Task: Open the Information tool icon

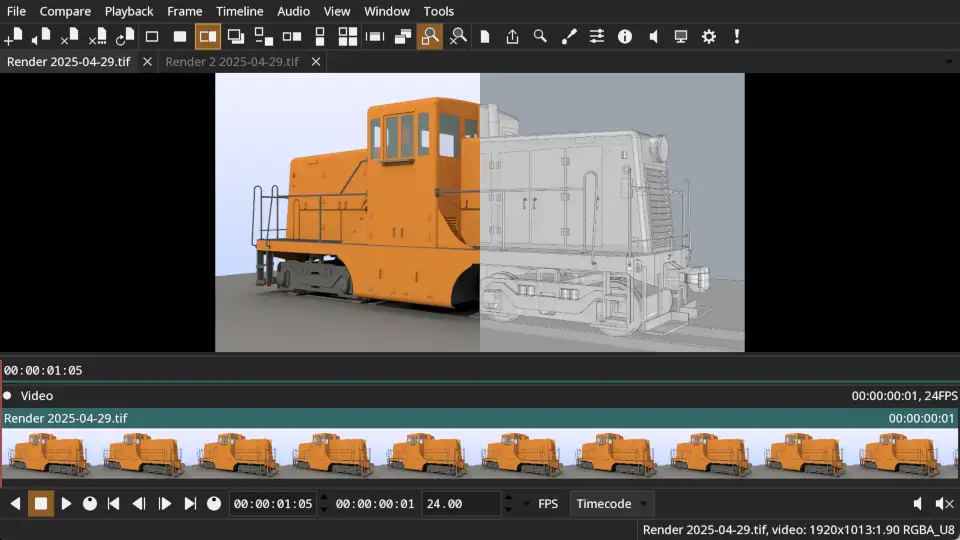Action: tap(625, 37)
